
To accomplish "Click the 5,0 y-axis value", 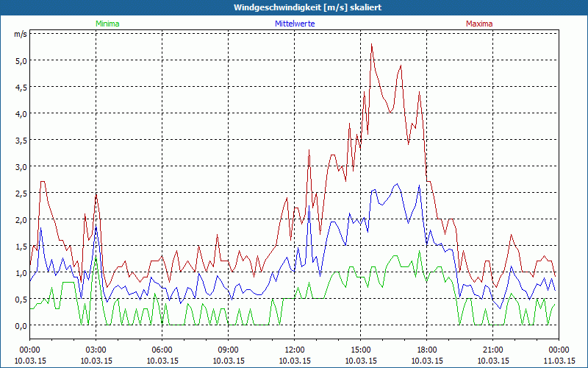I will tap(21, 61).
